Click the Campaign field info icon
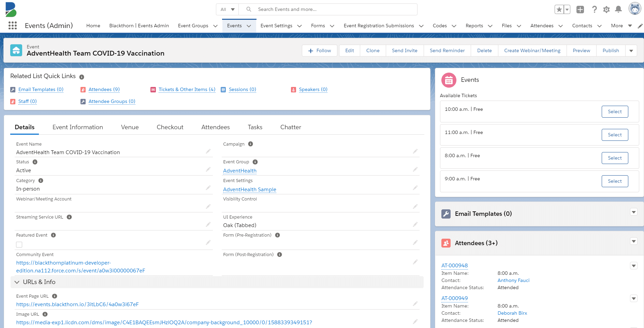 (250, 144)
